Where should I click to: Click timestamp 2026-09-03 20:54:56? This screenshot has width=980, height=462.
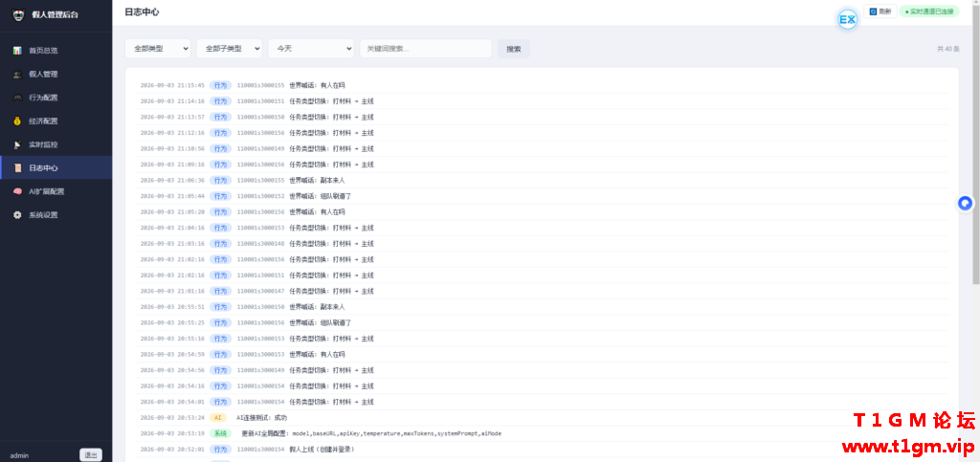(172, 370)
